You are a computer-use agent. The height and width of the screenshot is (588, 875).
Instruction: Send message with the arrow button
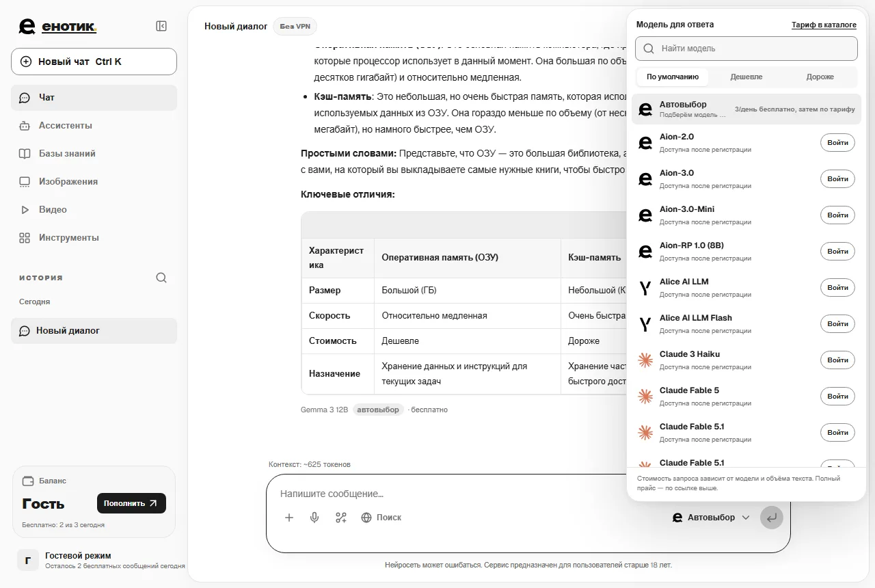[x=772, y=518]
